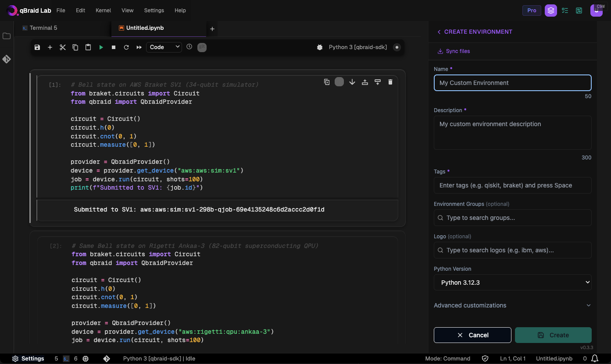Open a new launcher tab with the plus button

coord(212,29)
